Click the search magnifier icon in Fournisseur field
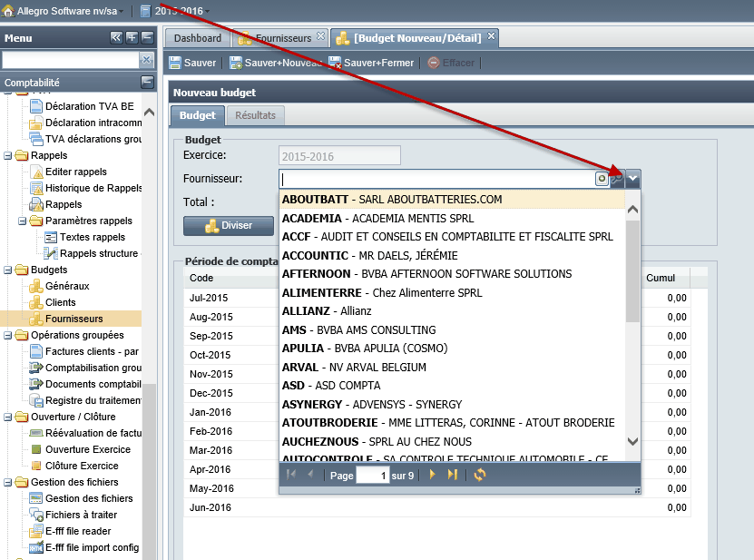 tap(617, 179)
